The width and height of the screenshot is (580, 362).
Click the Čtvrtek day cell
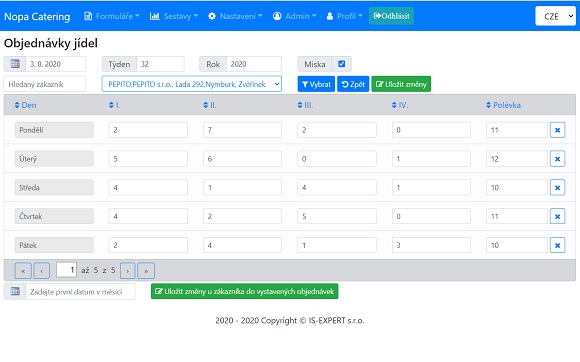tap(54, 217)
